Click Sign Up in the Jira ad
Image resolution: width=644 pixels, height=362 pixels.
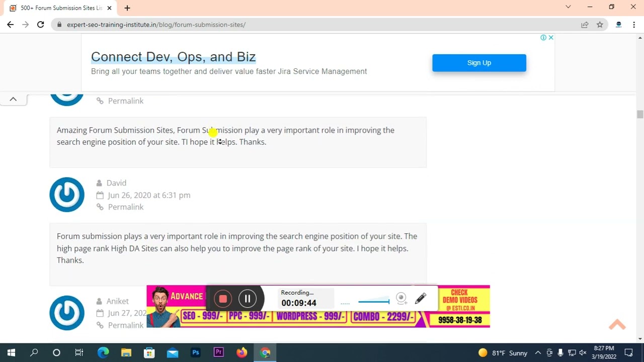(479, 63)
